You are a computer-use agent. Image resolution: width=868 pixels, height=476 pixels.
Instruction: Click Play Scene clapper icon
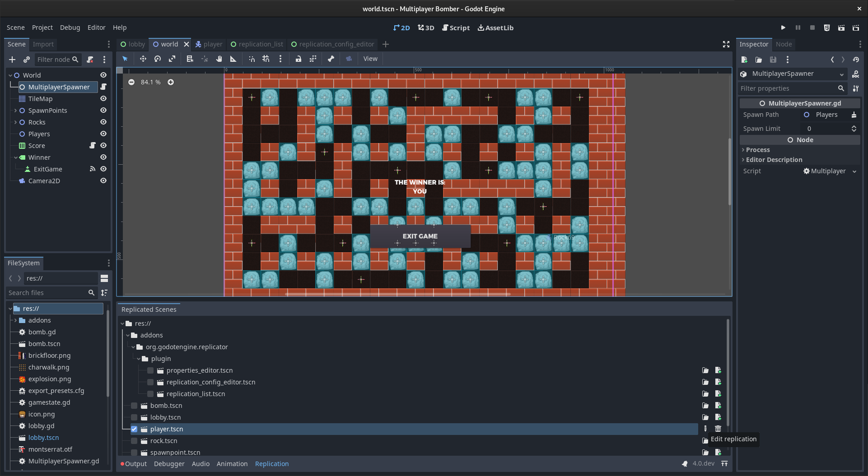tap(841, 28)
